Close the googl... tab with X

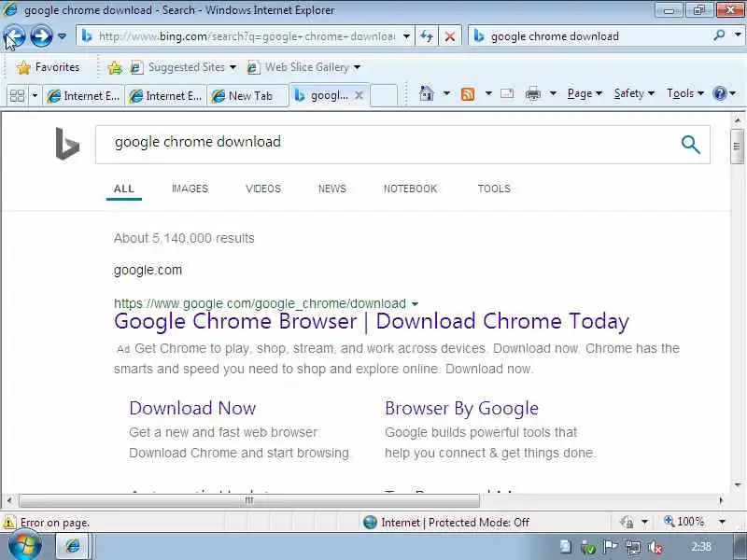point(359,95)
